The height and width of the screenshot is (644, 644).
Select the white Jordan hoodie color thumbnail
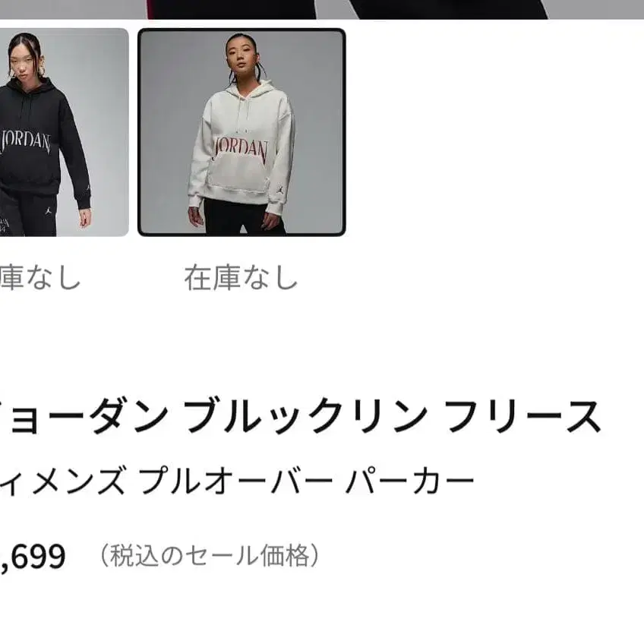(x=241, y=132)
